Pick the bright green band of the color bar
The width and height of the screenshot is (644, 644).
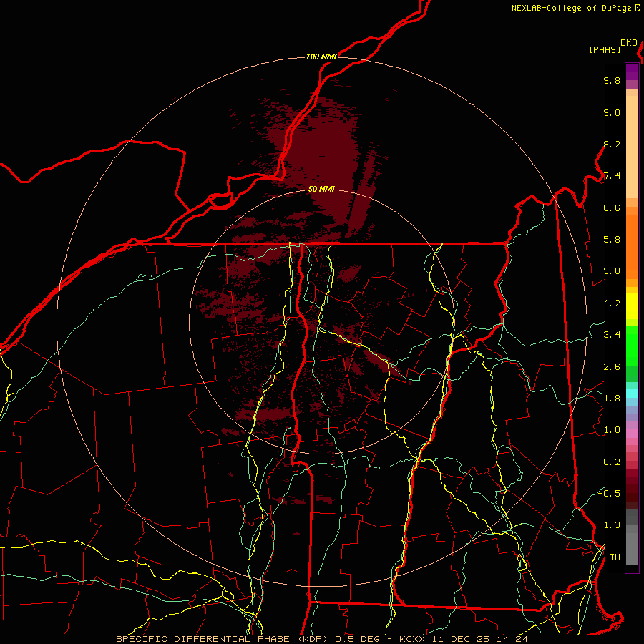(632, 345)
